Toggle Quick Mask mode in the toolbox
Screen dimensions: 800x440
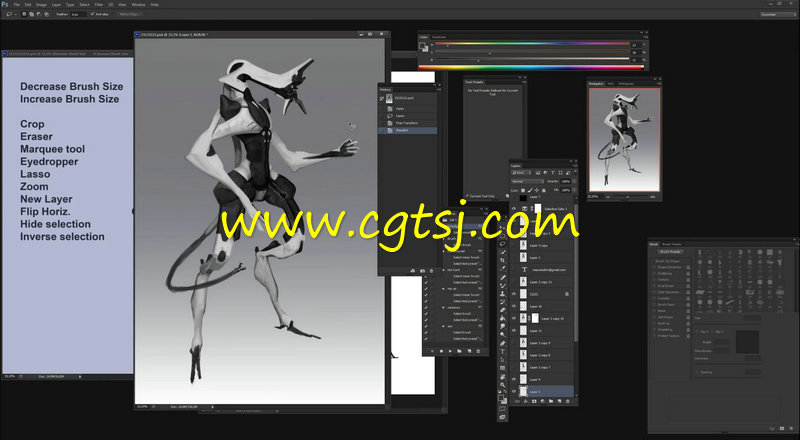(x=503, y=408)
